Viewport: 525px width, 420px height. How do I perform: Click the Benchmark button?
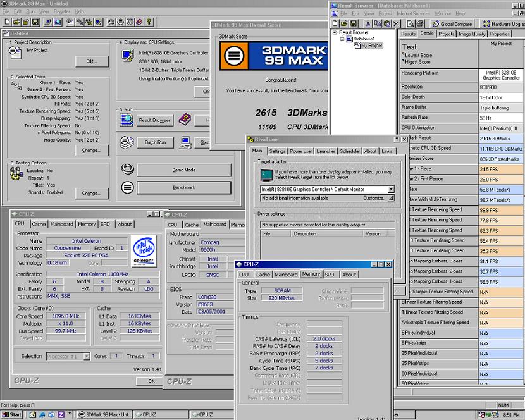pyautogui.click(x=184, y=188)
